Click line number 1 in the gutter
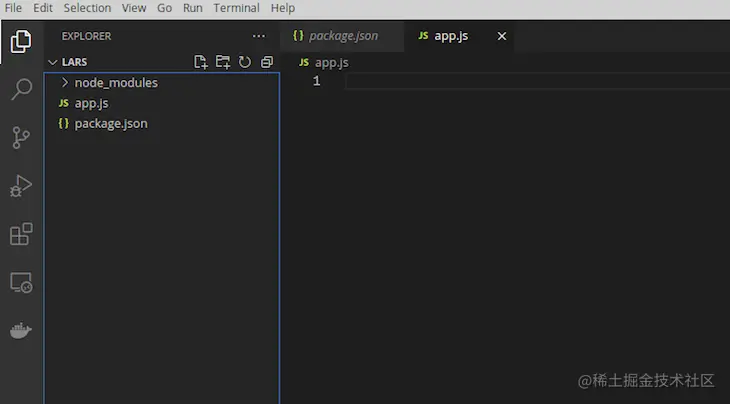The height and width of the screenshot is (404, 730). 317,81
